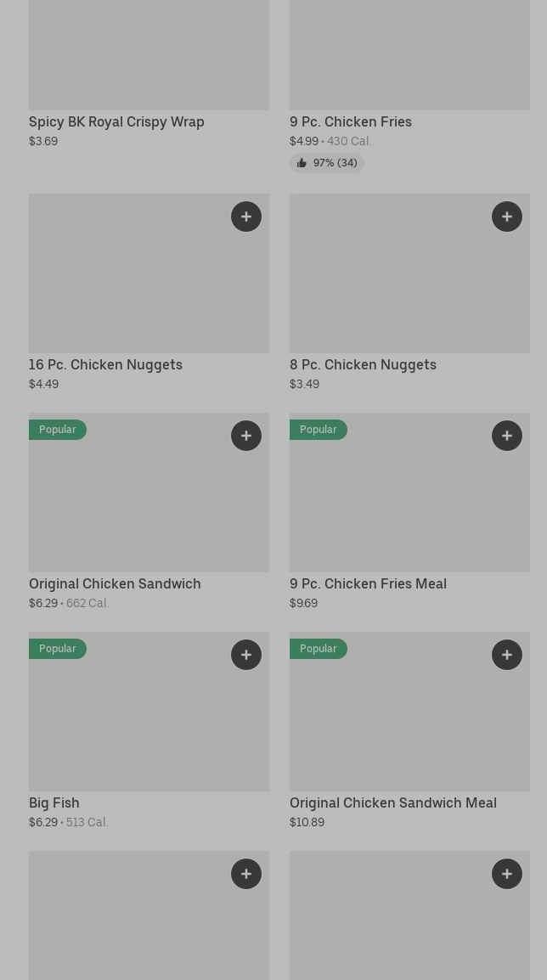
Task: Add Big Fish with plus icon
Action: coord(246,655)
